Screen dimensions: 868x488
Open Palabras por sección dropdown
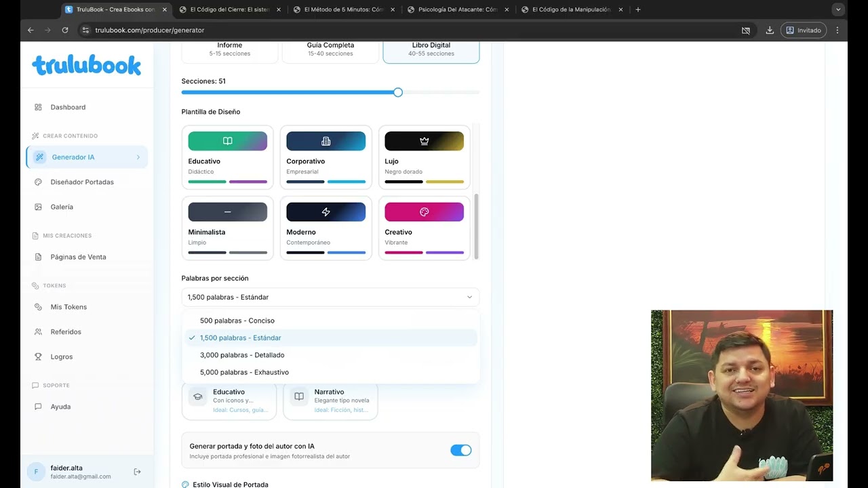pos(330,297)
